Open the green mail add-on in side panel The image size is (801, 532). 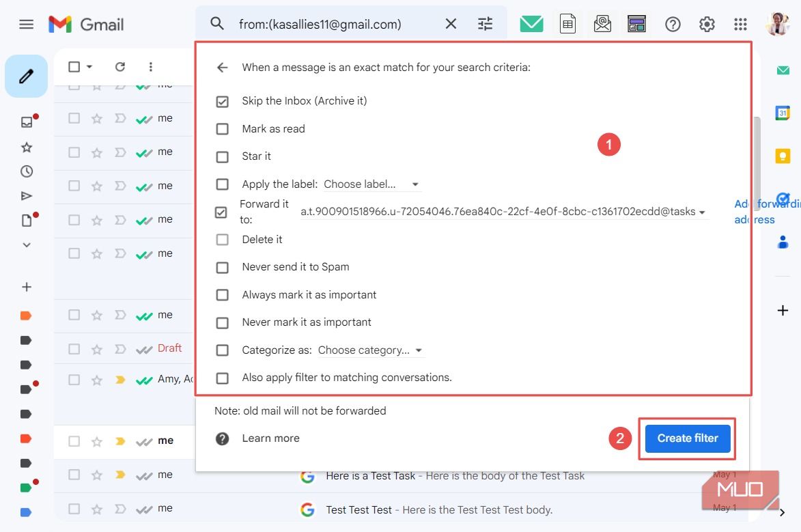783,70
